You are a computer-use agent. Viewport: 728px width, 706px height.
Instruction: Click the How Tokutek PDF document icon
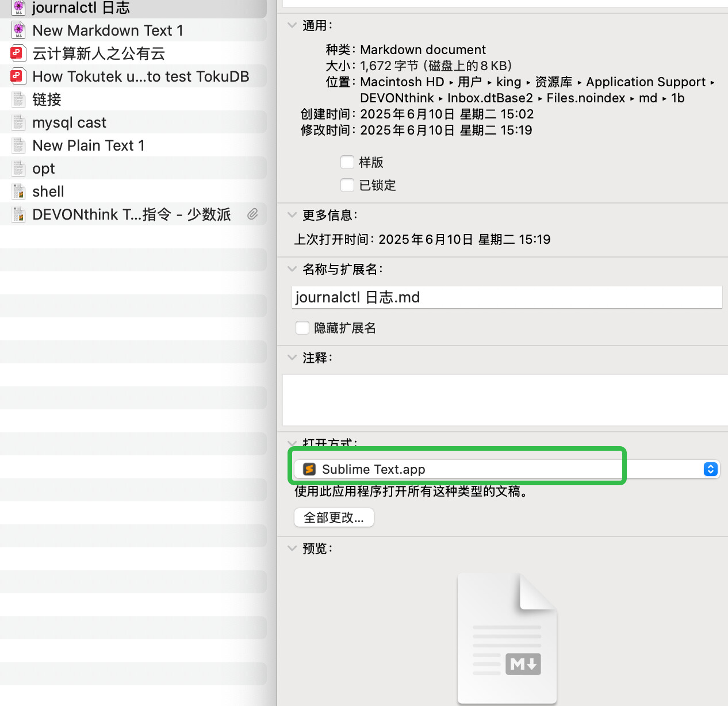tap(18, 76)
